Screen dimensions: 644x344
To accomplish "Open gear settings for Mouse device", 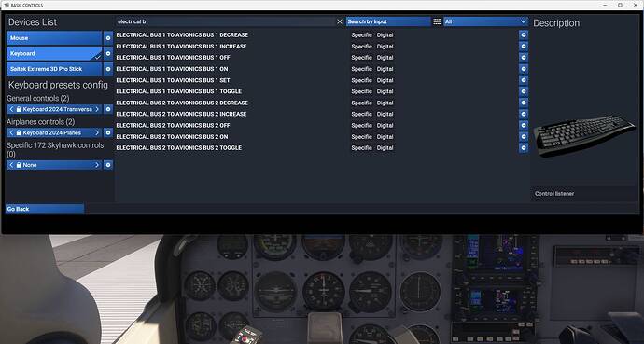I will (x=108, y=38).
